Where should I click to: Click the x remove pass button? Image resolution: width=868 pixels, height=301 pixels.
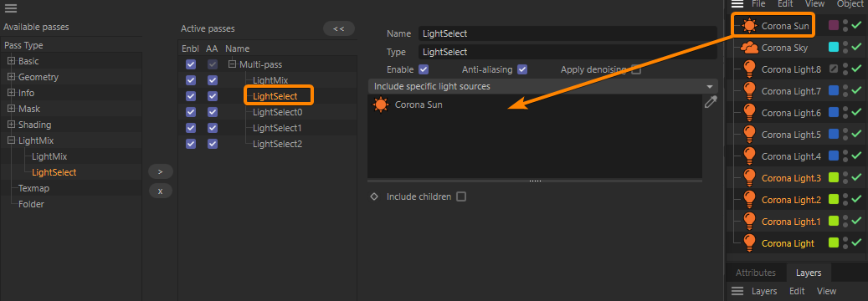coord(161,191)
